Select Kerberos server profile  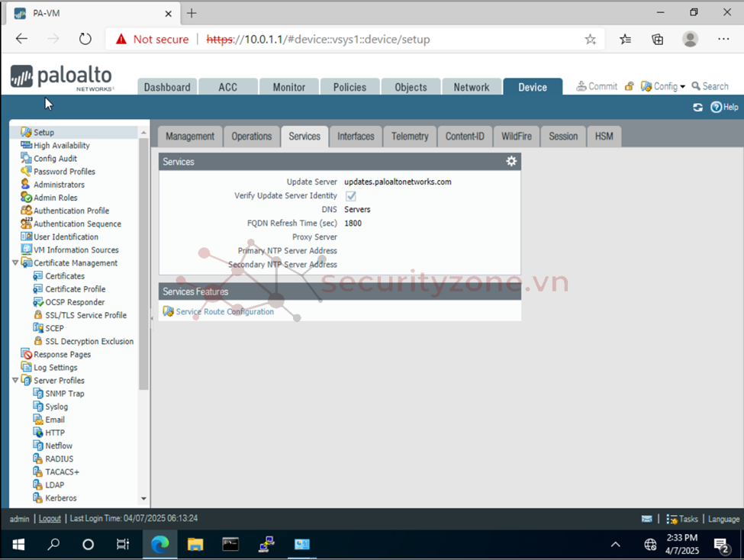(x=61, y=498)
